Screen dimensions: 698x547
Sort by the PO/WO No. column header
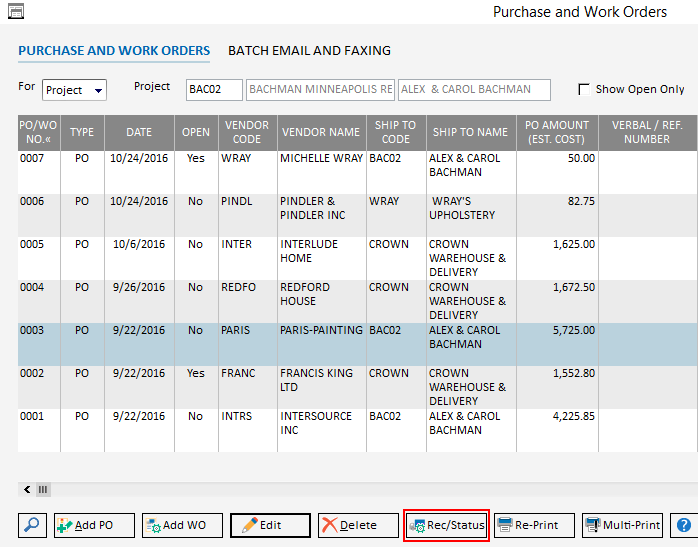[x=38, y=132]
